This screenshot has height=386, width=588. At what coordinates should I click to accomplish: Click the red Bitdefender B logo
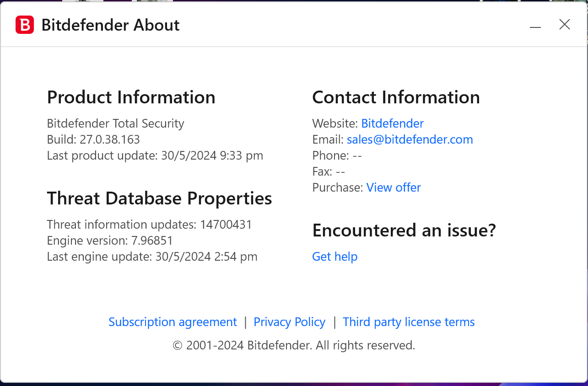[x=25, y=25]
